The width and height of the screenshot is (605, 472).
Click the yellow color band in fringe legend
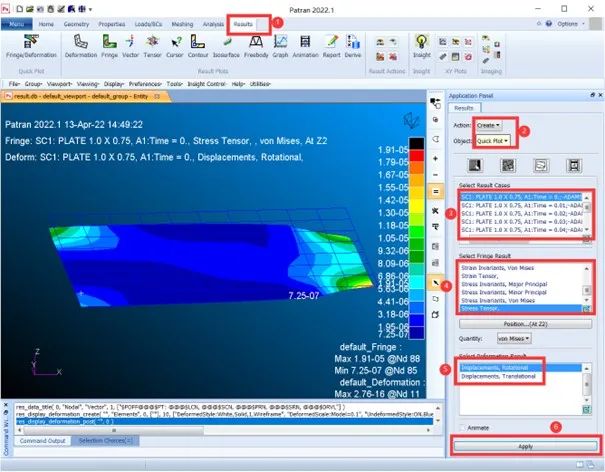[x=416, y=206]
